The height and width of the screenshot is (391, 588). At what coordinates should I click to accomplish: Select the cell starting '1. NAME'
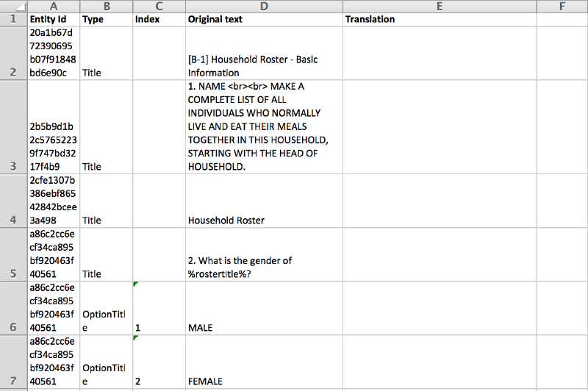[264, 126]
